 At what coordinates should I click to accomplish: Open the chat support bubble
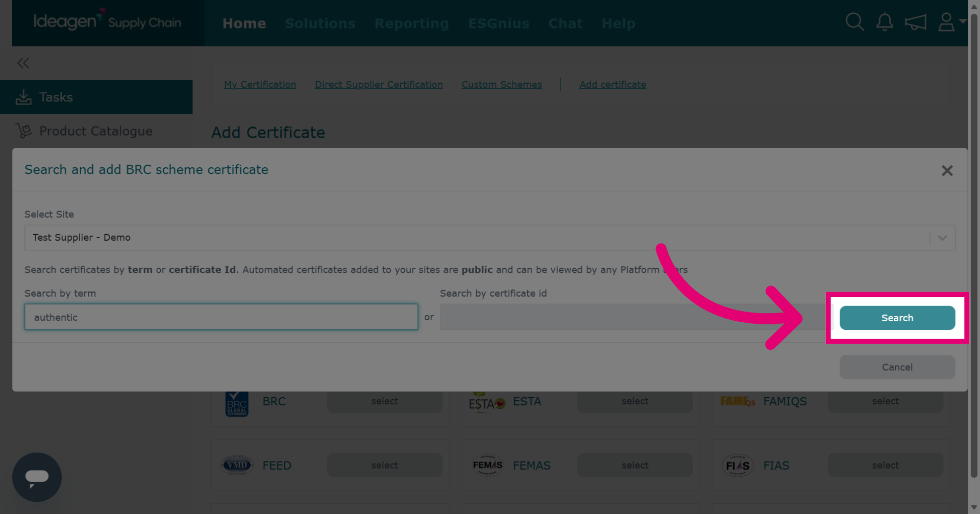[37, 477]
